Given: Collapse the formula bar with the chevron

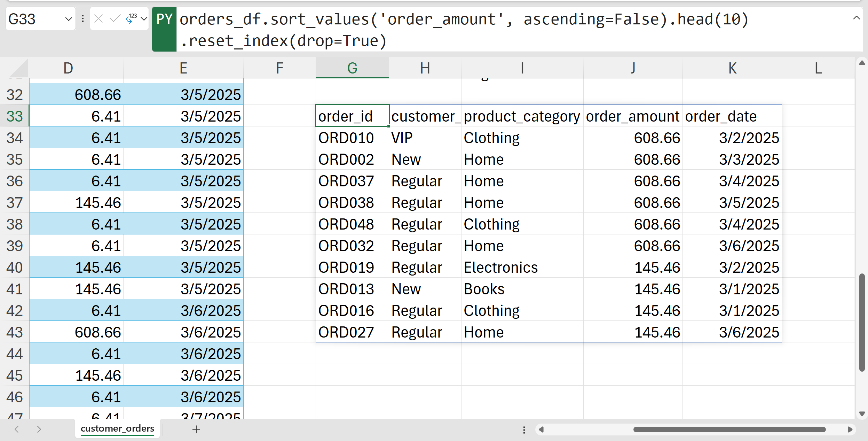Looking at the screenshot, I should 856,18.
